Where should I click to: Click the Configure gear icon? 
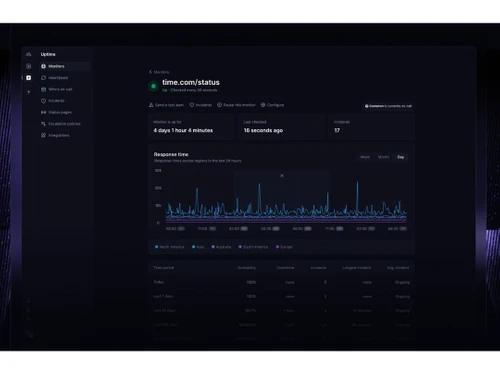(263, 105)
